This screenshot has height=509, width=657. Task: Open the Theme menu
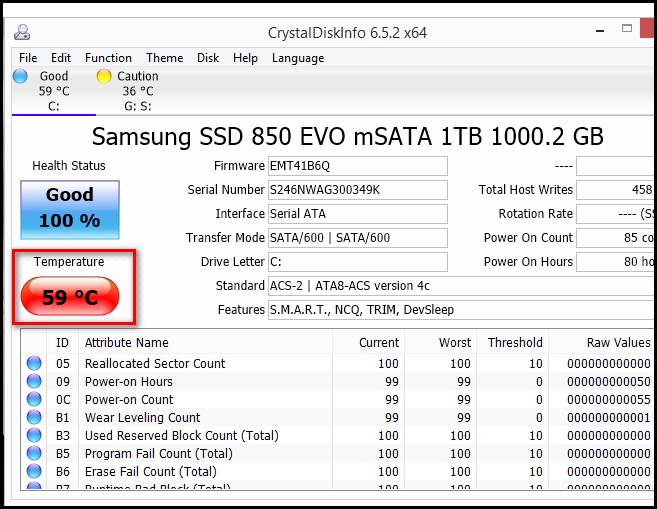(x=164, y=58)
